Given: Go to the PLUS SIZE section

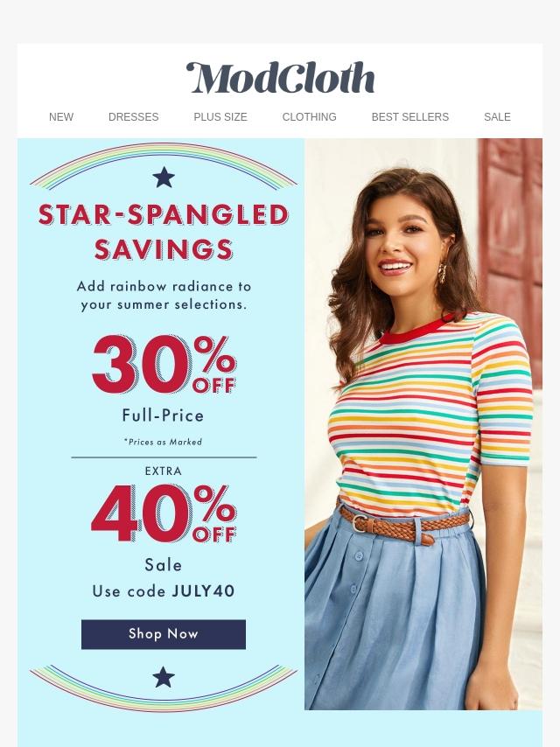Looking at the screenshot, I should (220, 116).
